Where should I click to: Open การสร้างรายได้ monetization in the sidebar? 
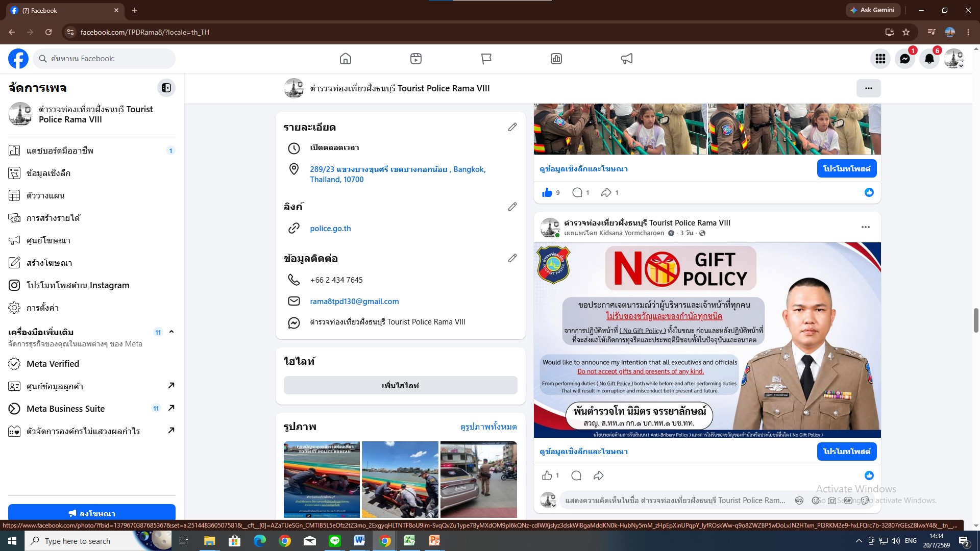[92, 218]
